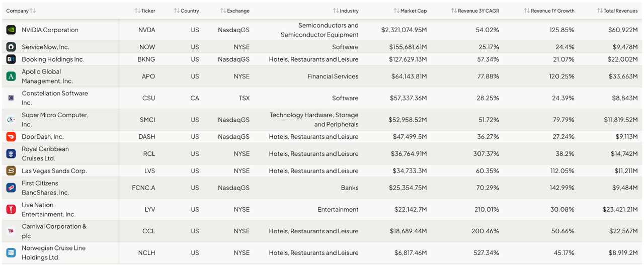Sort table by Revenue 1Y Growth
Image resolution: width=644 pixels, height=265 pixels.
pos(549,11)
